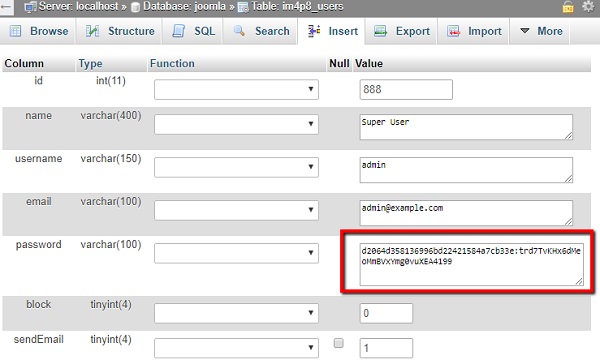Toggle the Null checkbox for sendEmail
This screenshot has width=600, height=364.
pyautogui.click(x=338, y=343)
